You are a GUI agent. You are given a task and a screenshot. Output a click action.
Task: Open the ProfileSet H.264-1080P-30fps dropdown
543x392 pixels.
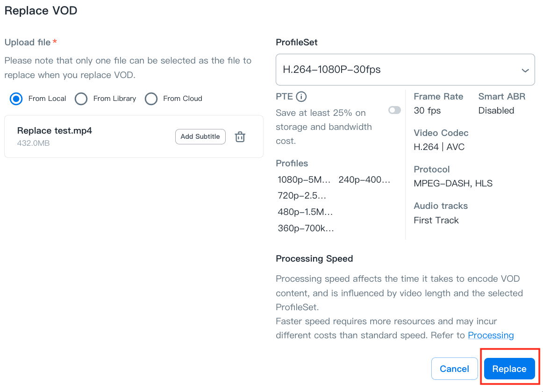coord(405,70)
